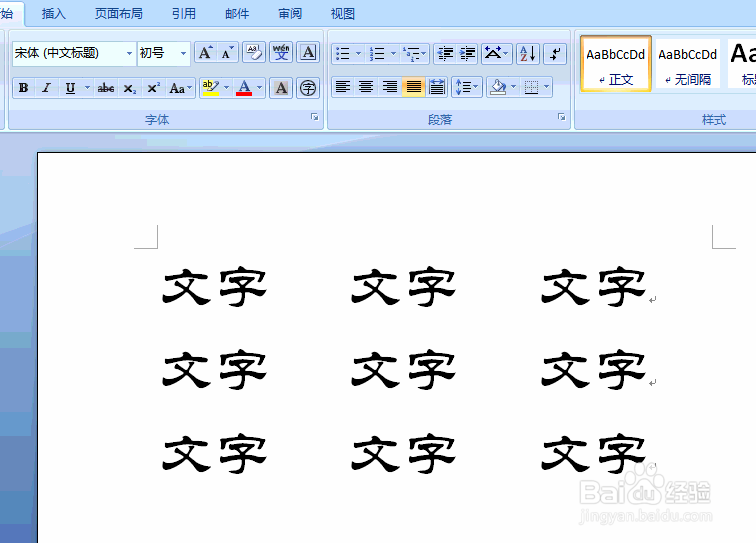Switch to the 审阅 tab

[x=290, y=14]
